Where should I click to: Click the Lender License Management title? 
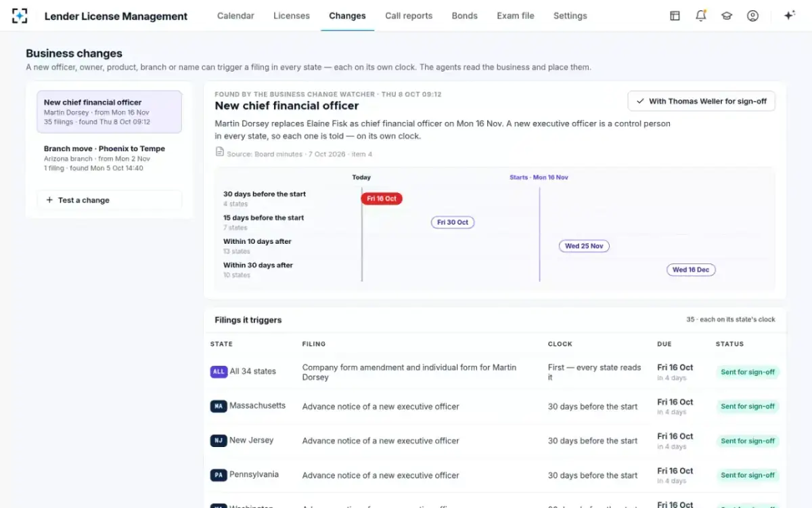116,16
